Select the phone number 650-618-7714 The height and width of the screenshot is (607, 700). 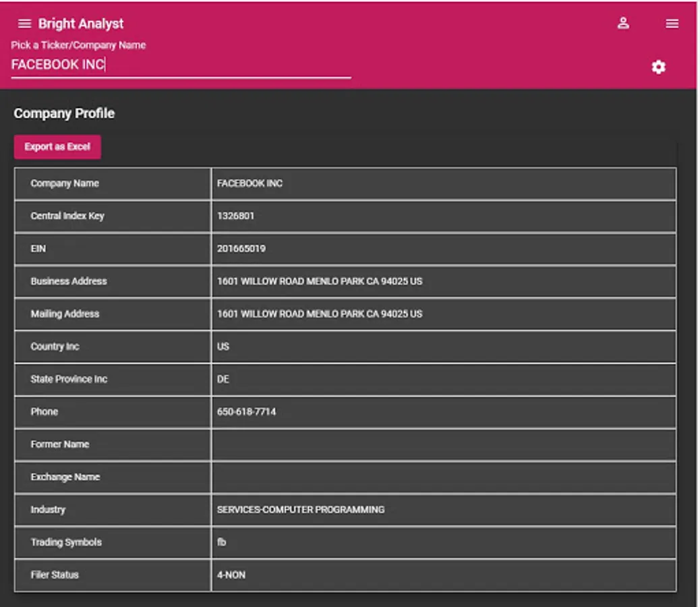pyautogui.click(x=246, y=411)
